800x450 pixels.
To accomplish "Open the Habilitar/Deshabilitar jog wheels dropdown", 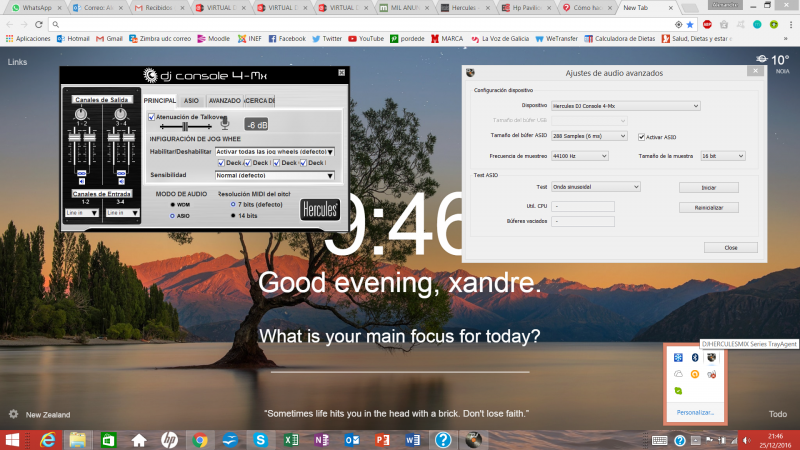I will point(275,152).
